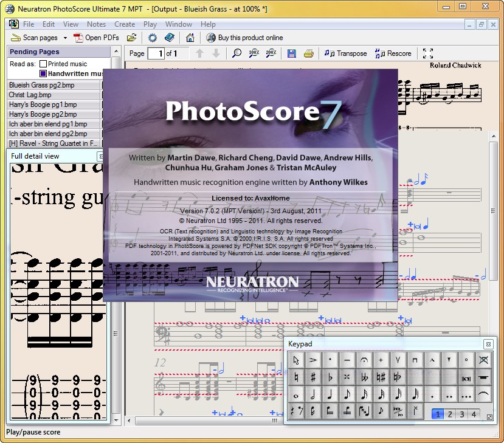Click the page number input field

(x=156, y=53)
